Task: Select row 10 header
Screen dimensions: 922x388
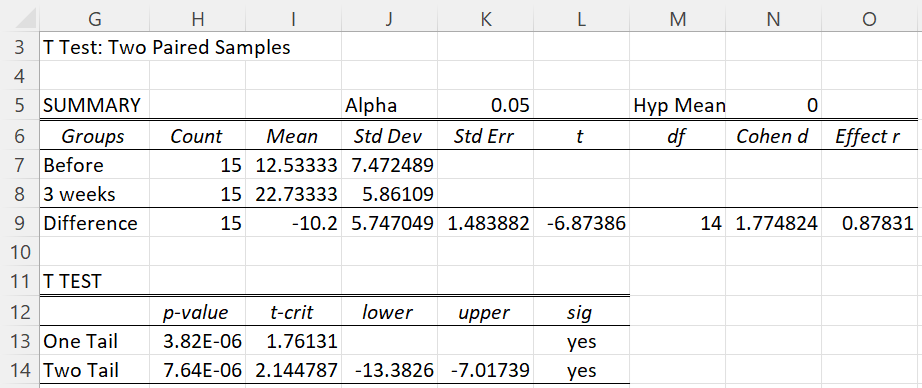Action: point(19,252)
